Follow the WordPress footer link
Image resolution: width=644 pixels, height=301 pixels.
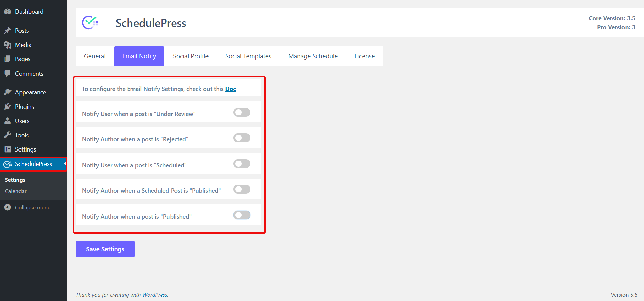(155, 295)
